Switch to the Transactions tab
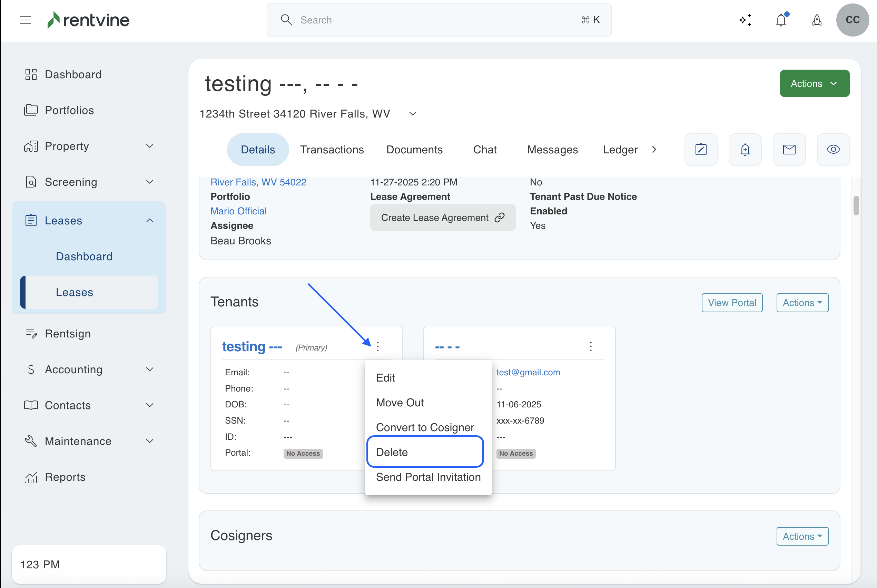 (332, 149)
